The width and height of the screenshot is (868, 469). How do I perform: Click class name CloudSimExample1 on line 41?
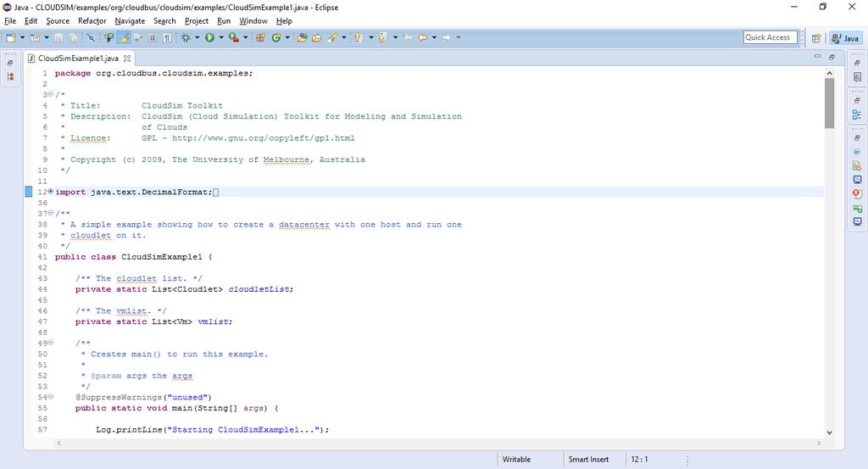point(162,257)
